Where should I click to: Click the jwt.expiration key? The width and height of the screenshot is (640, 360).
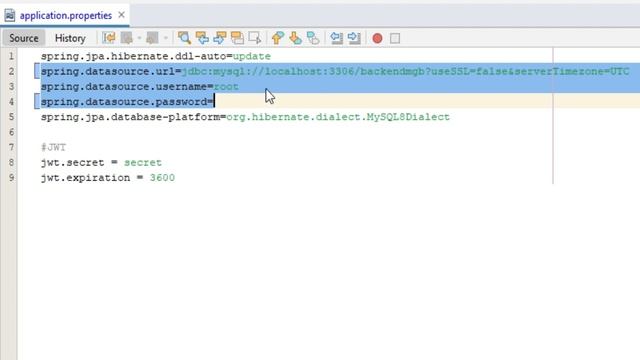click(x=85, y=178)
